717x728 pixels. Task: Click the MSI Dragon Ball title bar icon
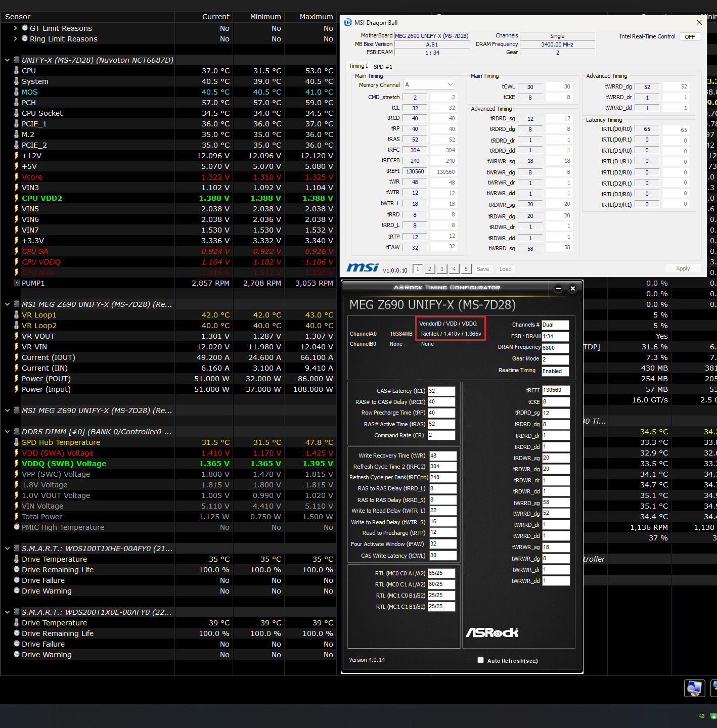pyautogui.click(x=348, y=22)
